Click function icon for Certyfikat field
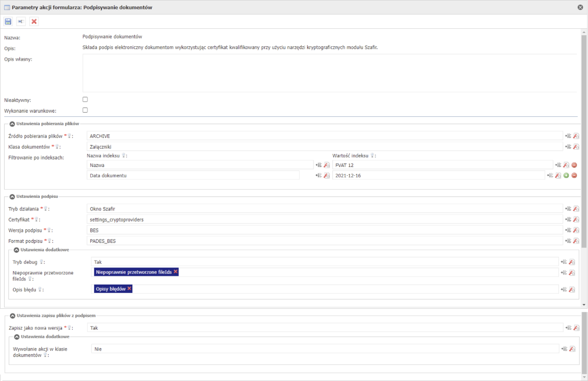Image resolution: width=588 pixels, height=381 pixels. point(576,220)
